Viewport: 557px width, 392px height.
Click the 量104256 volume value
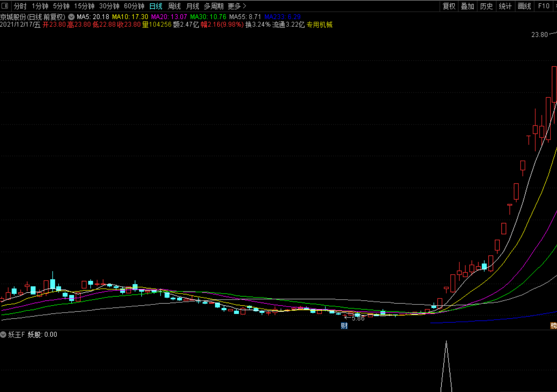coord(157,25)
